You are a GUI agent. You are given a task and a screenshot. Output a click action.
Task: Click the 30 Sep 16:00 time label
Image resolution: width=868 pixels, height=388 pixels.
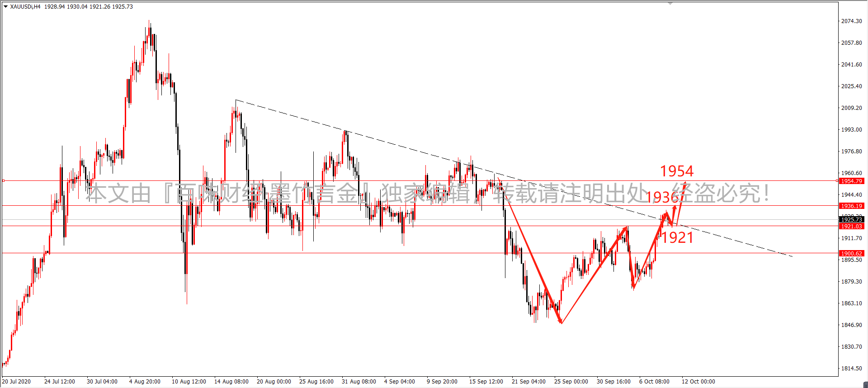click(613, 382)
